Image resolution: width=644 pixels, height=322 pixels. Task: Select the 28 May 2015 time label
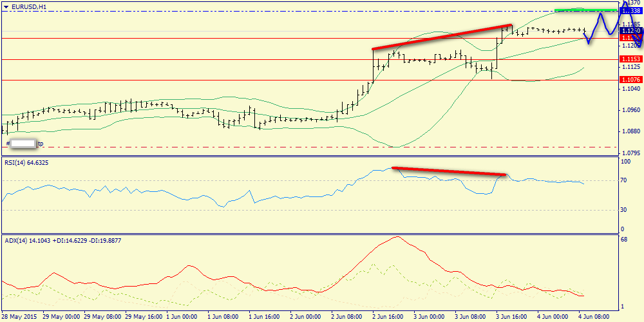pos(19,317)
